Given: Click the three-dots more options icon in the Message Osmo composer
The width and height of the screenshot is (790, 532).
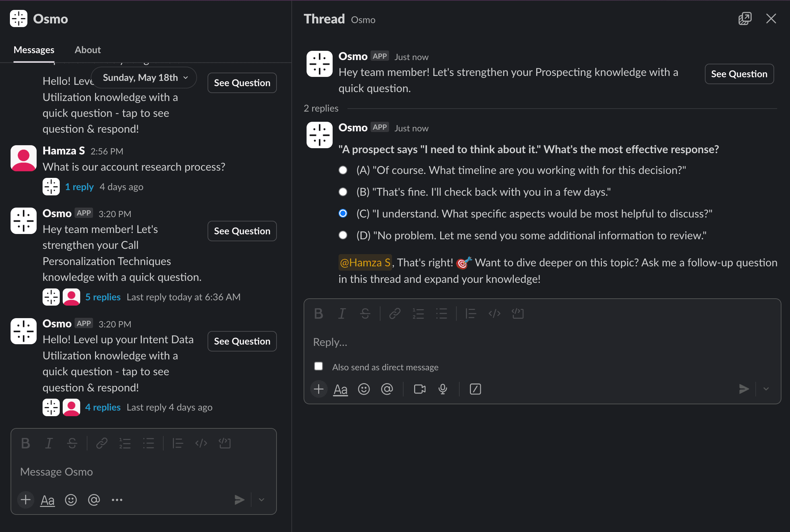Looking at the screenshot, I should (x=117, y=499).
